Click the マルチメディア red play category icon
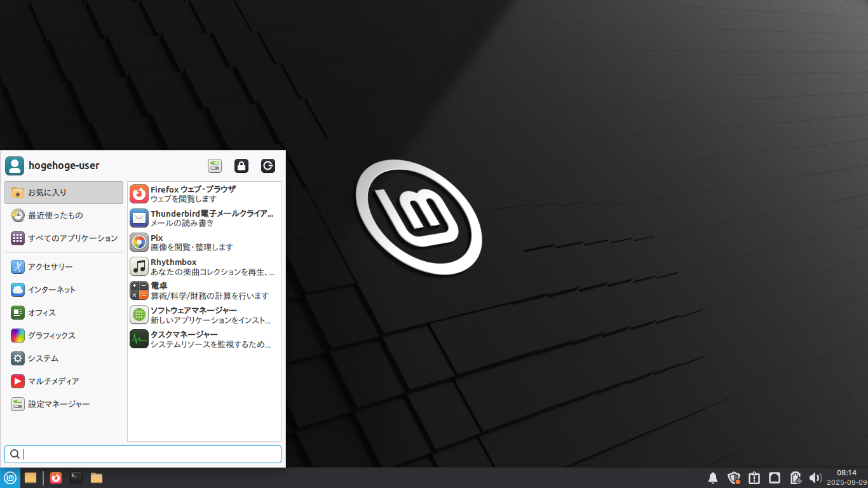 [18, 381]
